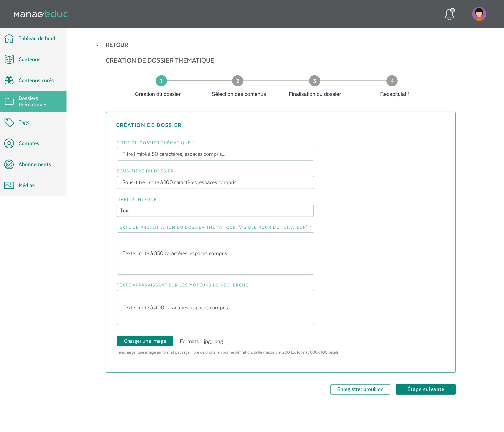This screenshot has height=432, width=504.
Task: Open the Tags section
Action: coord(33,123)
